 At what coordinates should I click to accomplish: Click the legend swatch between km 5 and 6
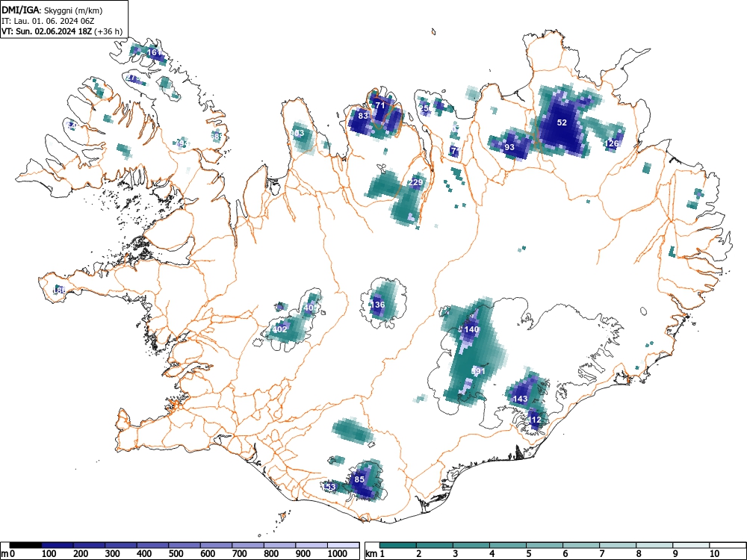545,545
